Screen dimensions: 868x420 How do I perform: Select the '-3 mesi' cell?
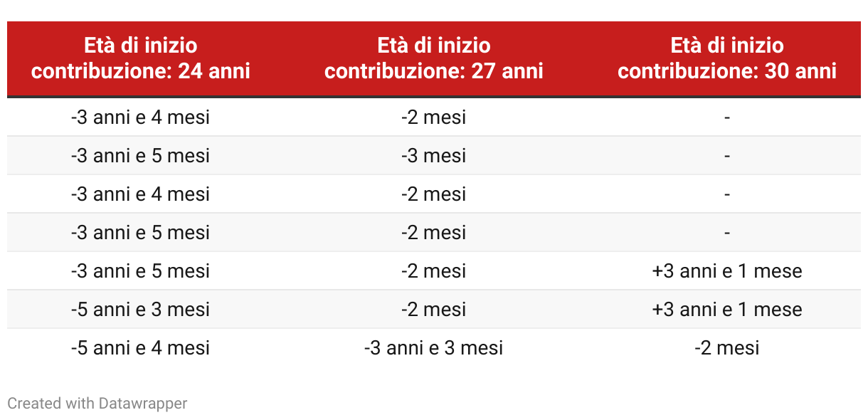tap(433, 155)
